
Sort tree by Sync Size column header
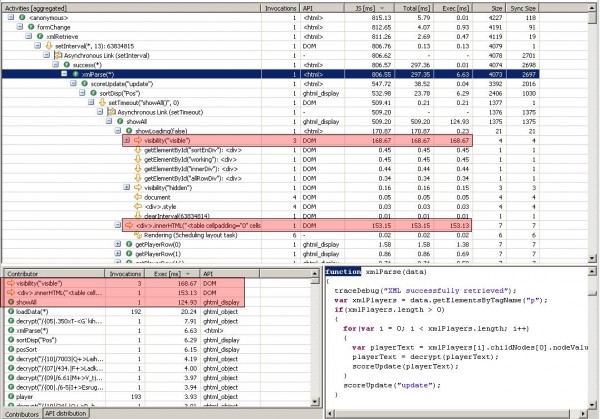(523, 8)
